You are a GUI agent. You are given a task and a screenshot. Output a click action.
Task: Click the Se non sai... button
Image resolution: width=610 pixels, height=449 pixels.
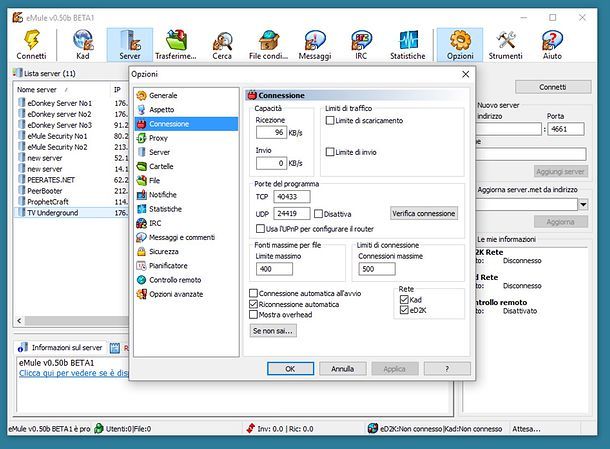pyautogui.click(x=273, y=331)
